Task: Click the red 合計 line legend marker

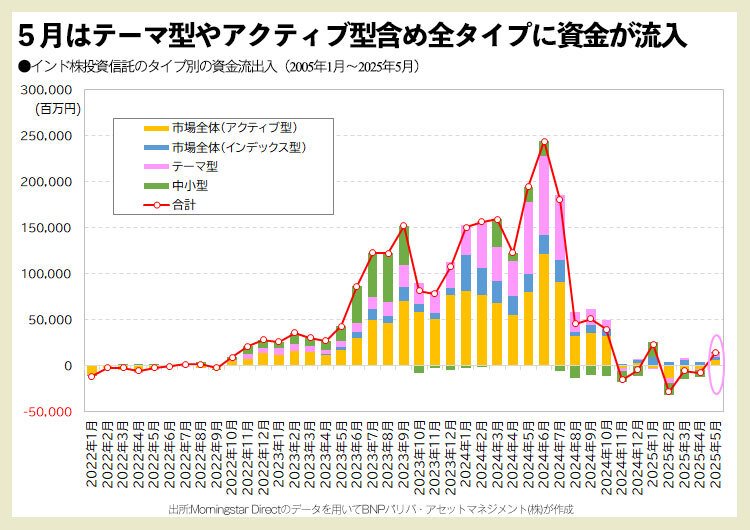Action: click(x=156, y=205)
